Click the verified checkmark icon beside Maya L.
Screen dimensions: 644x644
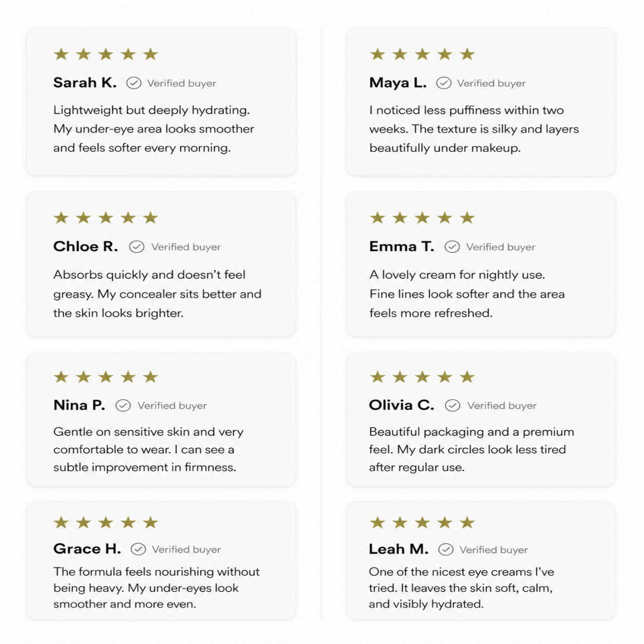tap(444, 83)
